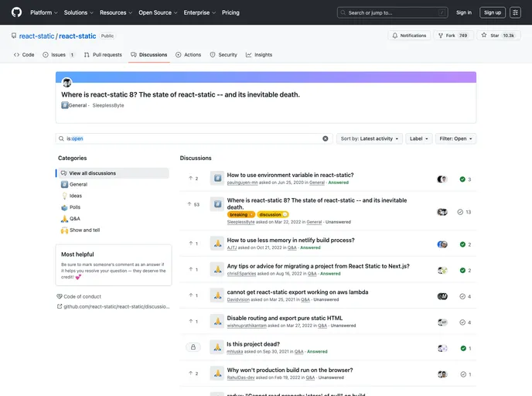This screenshot has width=532, height=396.
Task: Upvote the react-static 8 discussion with 53 votes
Action: coord(193,204)
